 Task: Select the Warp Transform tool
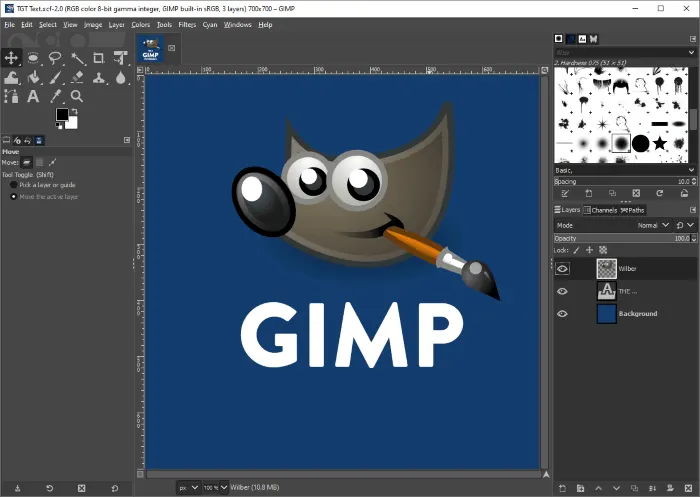pyautogui.click(x=11, y=78)
